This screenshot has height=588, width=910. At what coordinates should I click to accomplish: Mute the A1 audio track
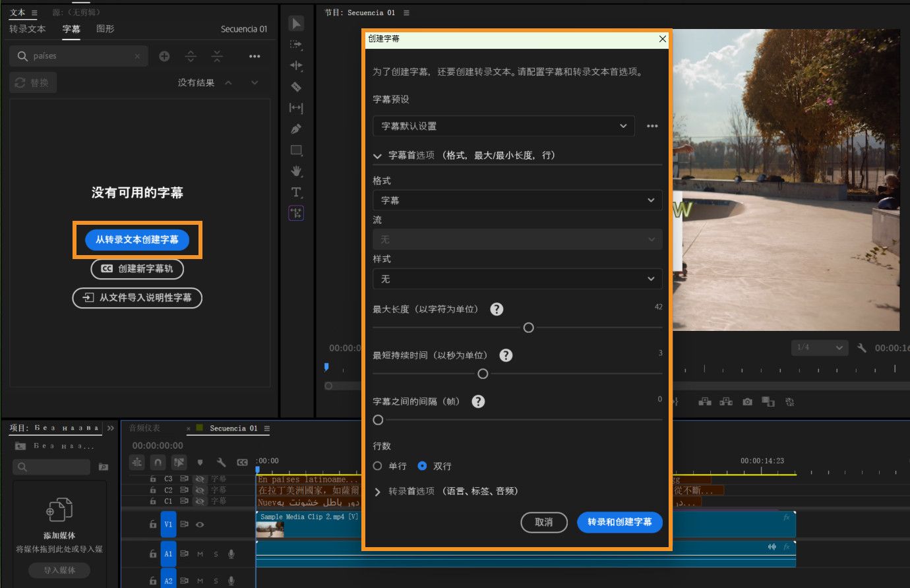[202, 554]
